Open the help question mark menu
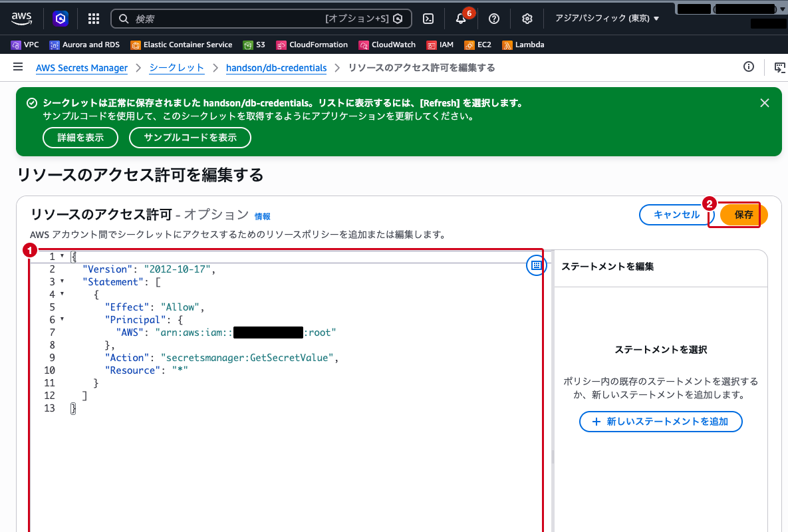 coord(494,19)
